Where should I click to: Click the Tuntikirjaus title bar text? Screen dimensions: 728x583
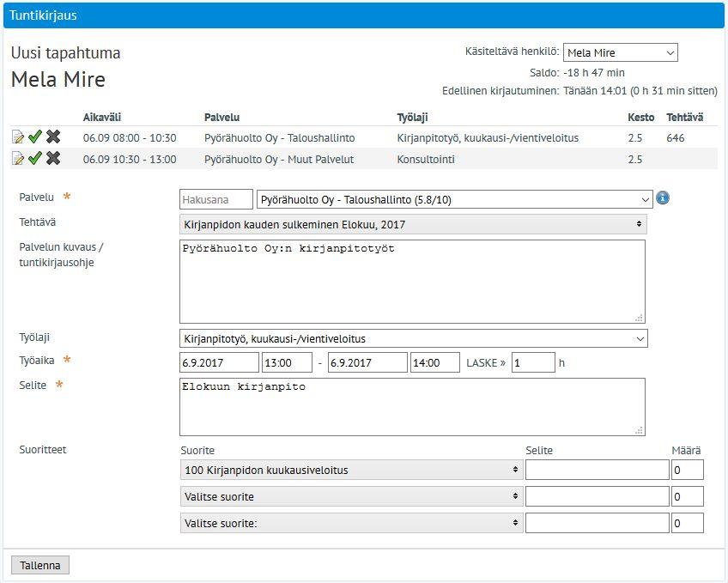[x=43, y=15]
